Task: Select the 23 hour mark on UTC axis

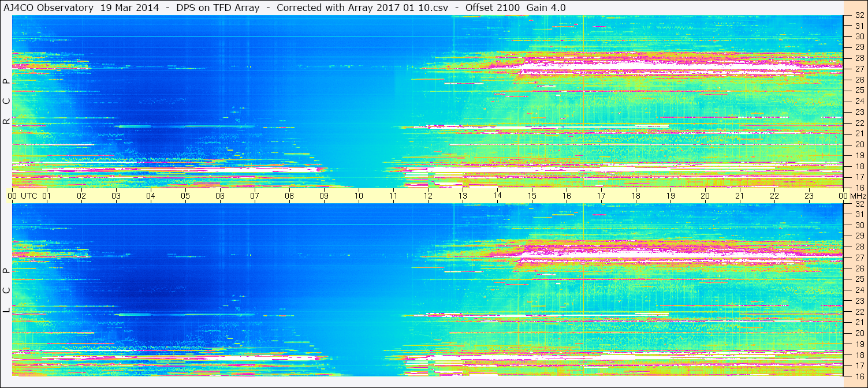Action: point(809,196)
